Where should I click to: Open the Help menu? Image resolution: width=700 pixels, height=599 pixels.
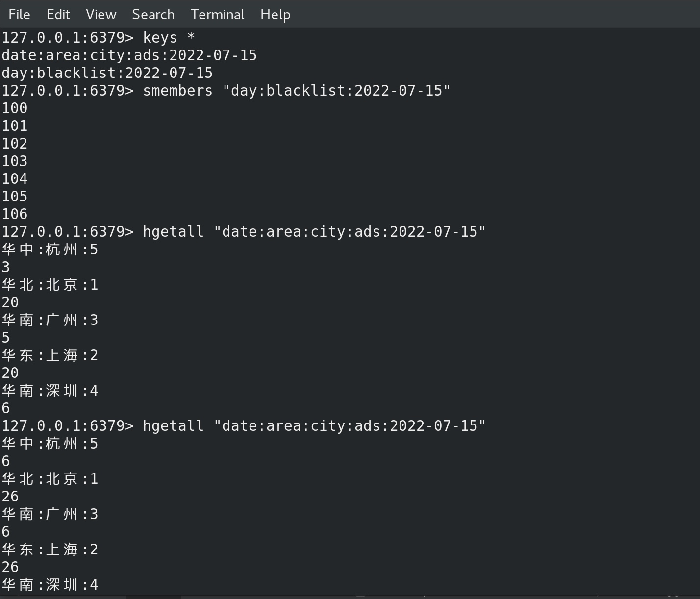tap(275, 14)
